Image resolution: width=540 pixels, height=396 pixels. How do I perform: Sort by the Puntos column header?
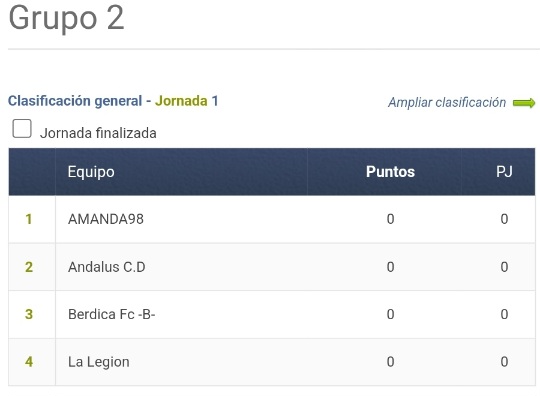390,171
